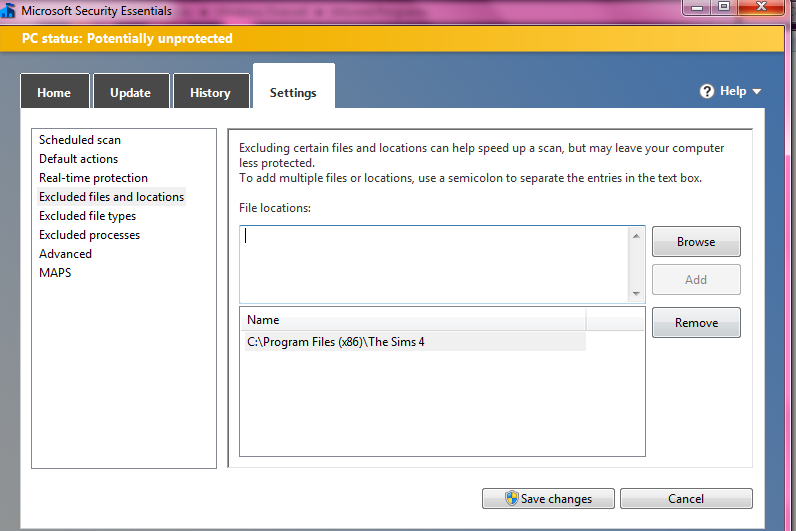Open the Update tab
The width and height of the screenshot is (796, 531).
130,92
